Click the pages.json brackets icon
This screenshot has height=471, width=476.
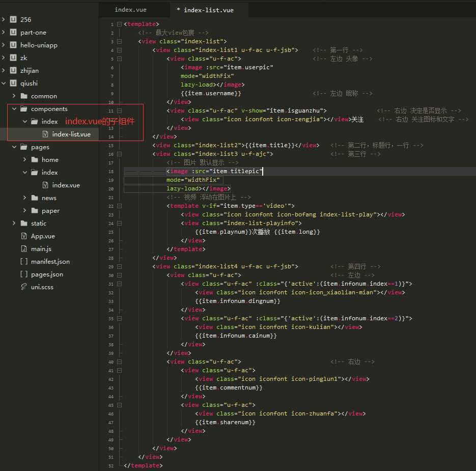tap(24, 274)
